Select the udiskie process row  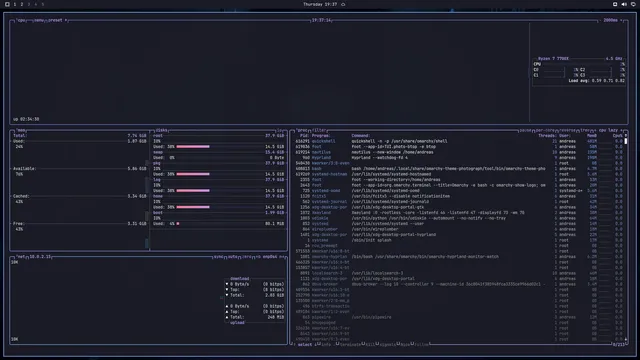(459, 218)
